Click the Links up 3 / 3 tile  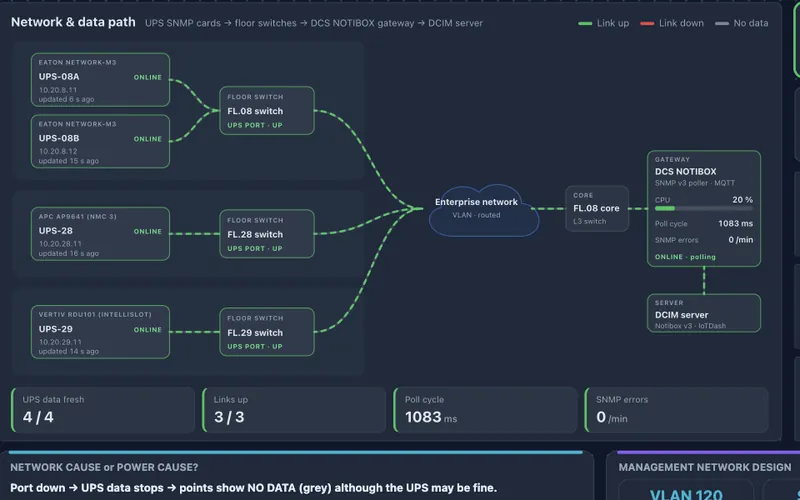coord(294,410)
